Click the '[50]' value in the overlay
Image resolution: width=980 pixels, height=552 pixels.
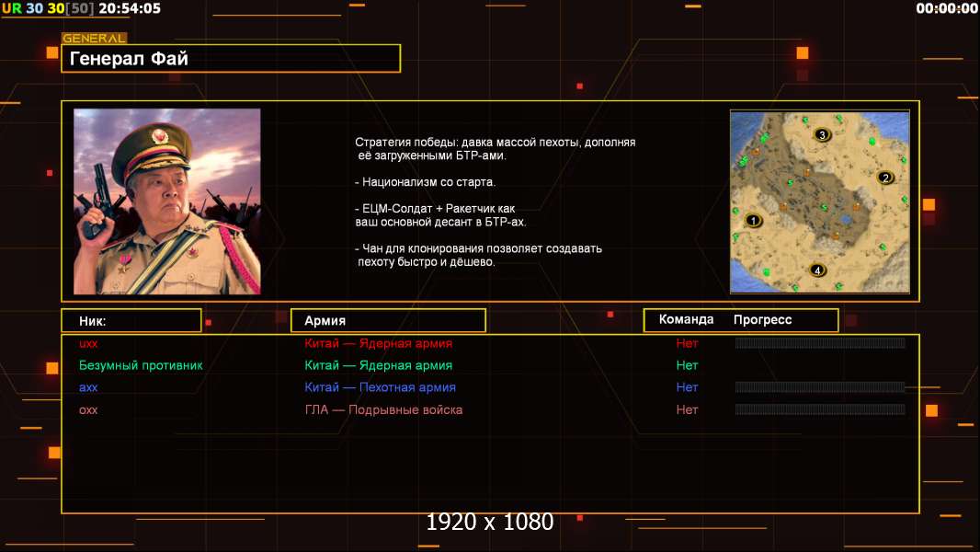coord(79,9)
